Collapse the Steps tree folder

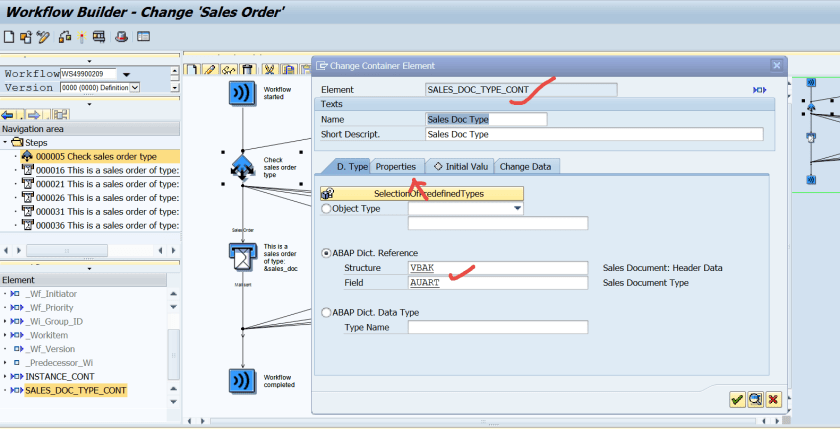click(6, 143)
